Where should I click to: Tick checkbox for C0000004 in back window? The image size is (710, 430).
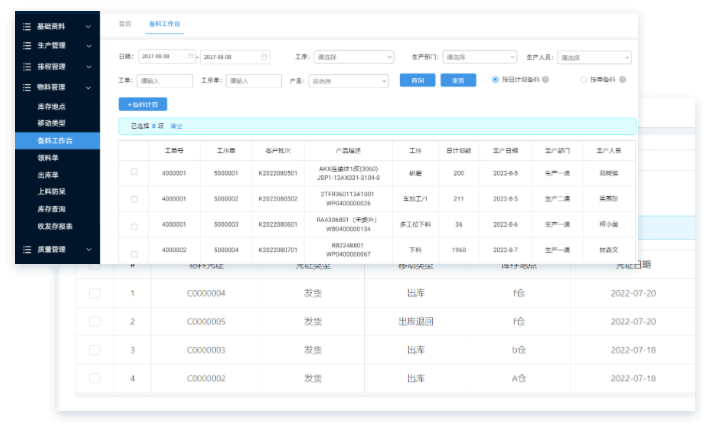(95, 293)
